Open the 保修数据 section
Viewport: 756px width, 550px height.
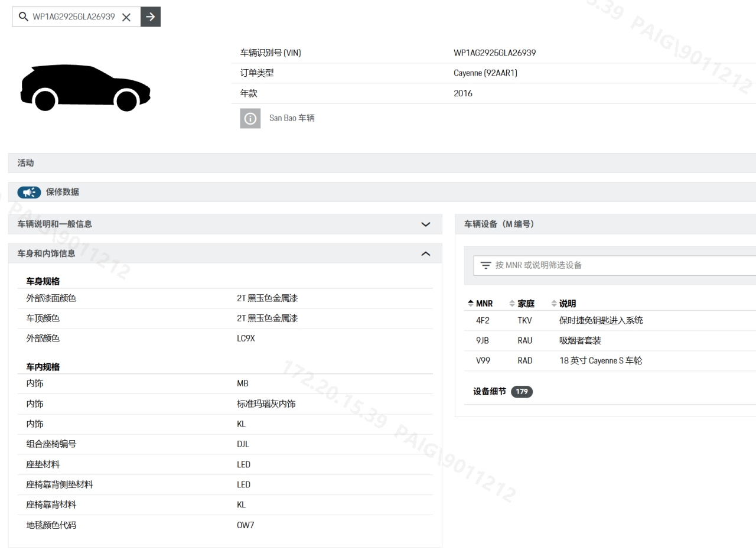click(x=63, y=192)
